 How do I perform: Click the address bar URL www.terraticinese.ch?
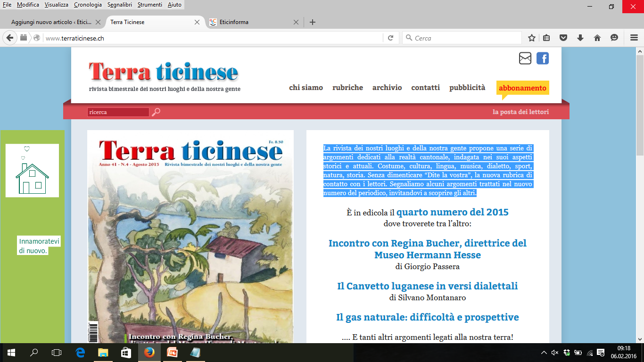[x=75, y=38]
